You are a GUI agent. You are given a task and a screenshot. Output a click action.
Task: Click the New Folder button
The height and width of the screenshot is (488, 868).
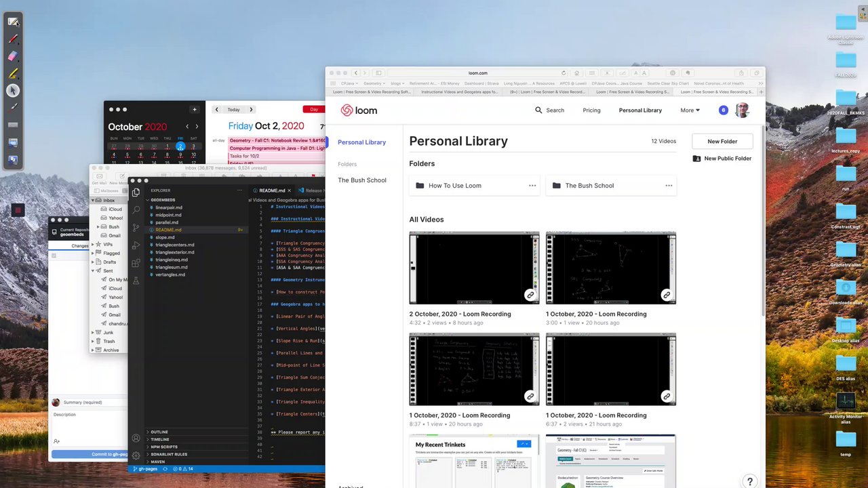(x=722, y=141)
